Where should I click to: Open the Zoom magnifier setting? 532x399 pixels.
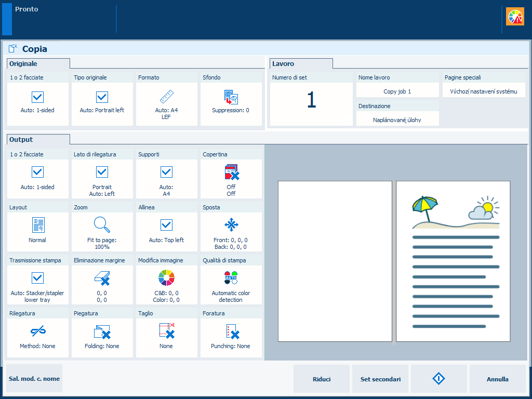(x=102, y=225)
